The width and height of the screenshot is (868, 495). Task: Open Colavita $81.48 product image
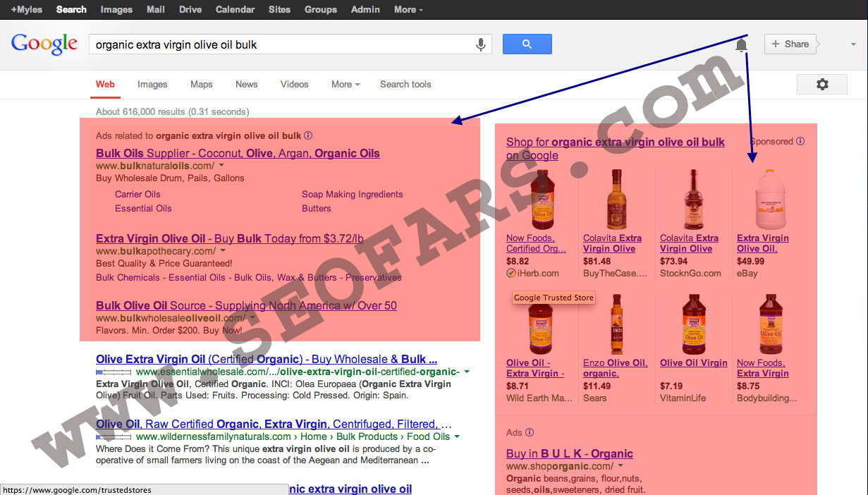coord(617,200)
